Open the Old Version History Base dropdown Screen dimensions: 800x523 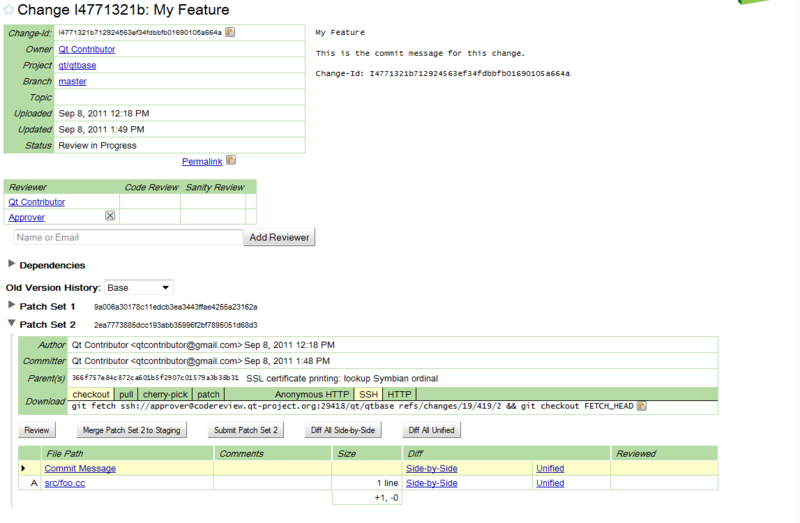(139, 287)
